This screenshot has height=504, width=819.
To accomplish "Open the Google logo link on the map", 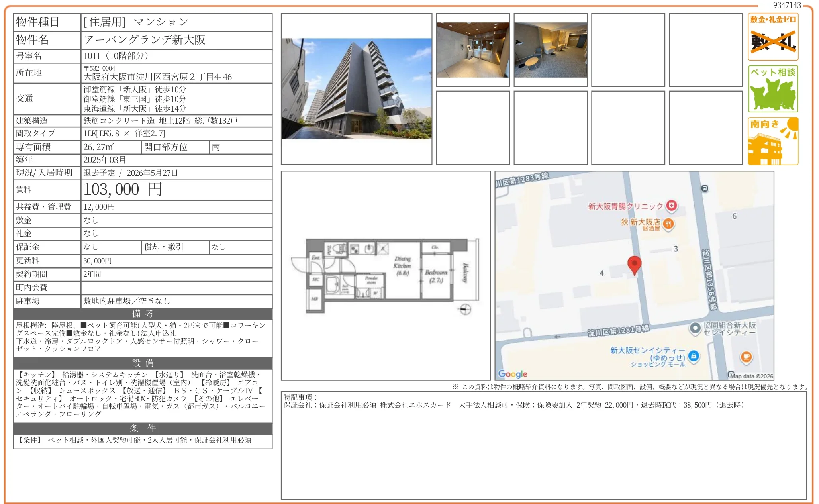I will (513, 373).
